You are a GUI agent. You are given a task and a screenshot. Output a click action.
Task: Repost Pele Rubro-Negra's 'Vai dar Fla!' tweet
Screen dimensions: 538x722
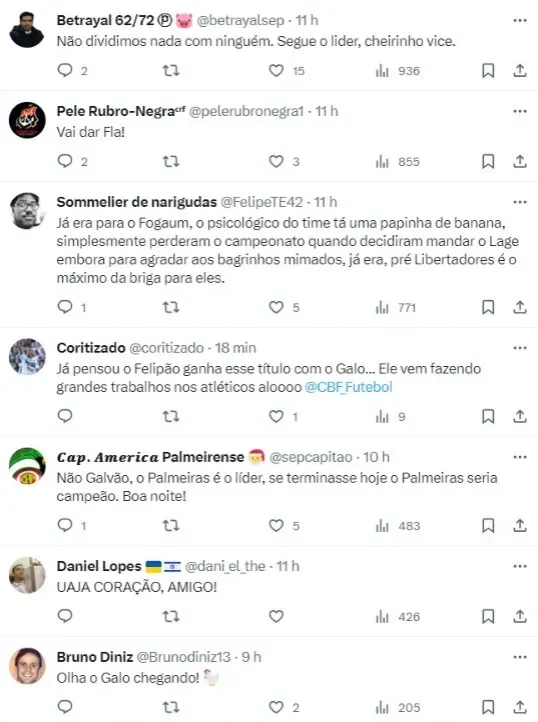pyautogui.click(x=171, y=162)
